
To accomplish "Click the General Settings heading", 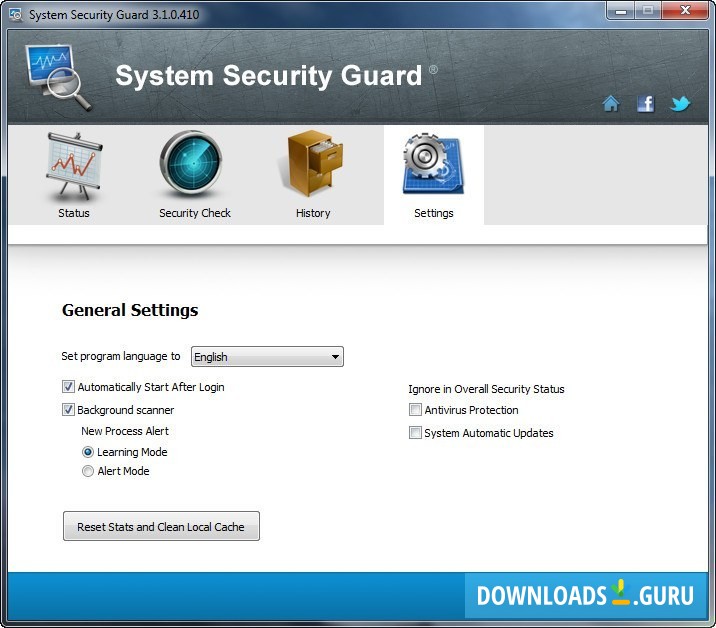I will (x=130, y=310).
